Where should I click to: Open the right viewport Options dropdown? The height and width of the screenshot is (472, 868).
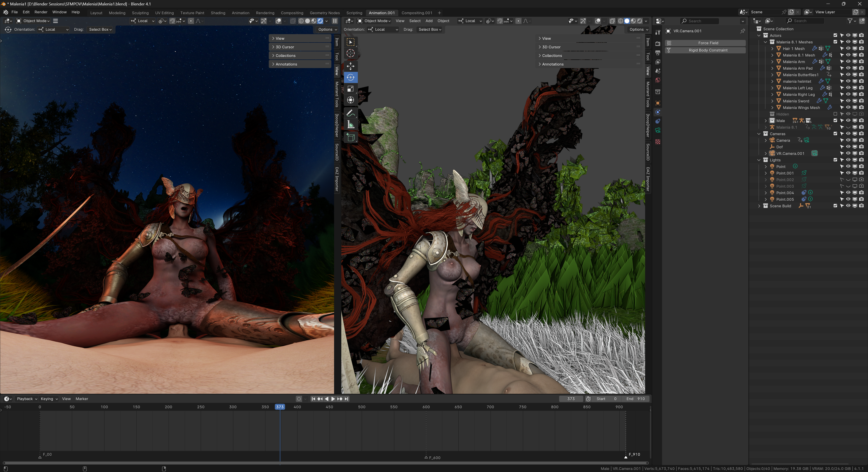(639, 30)
